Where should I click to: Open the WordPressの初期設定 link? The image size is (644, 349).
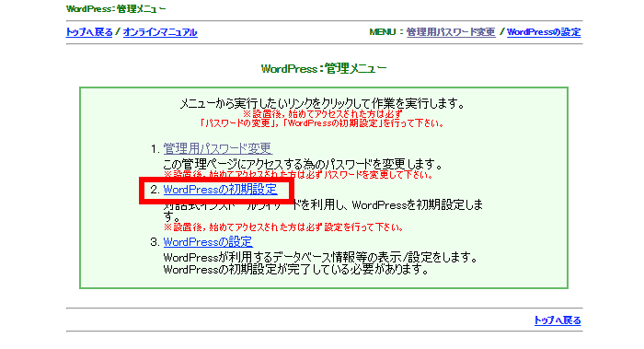[220, 190]
